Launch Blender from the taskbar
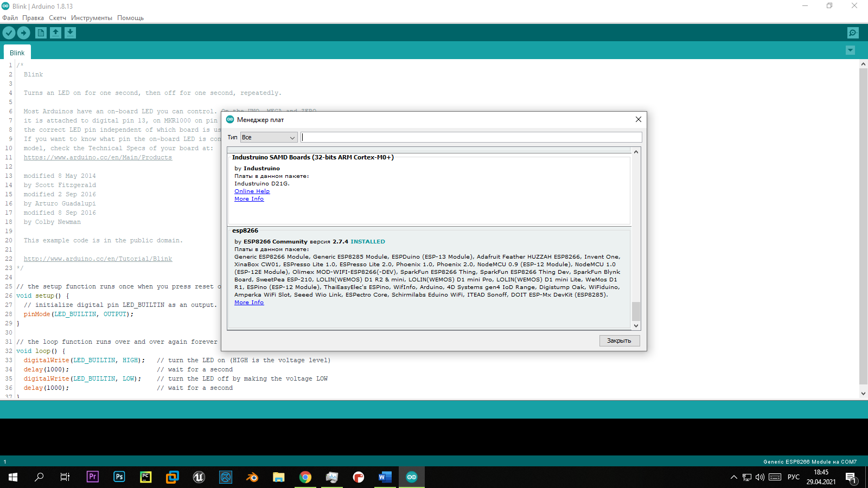The image size is (868, 488). tap(252, 477)
